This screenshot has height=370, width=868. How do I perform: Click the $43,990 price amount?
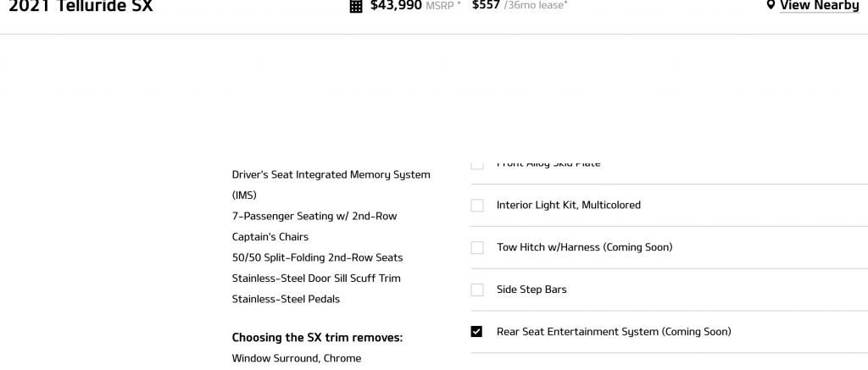coord(396,4)
